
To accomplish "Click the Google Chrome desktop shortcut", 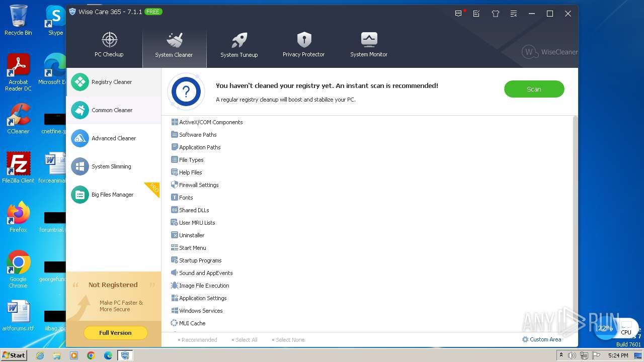I will [x=18, y=269].
